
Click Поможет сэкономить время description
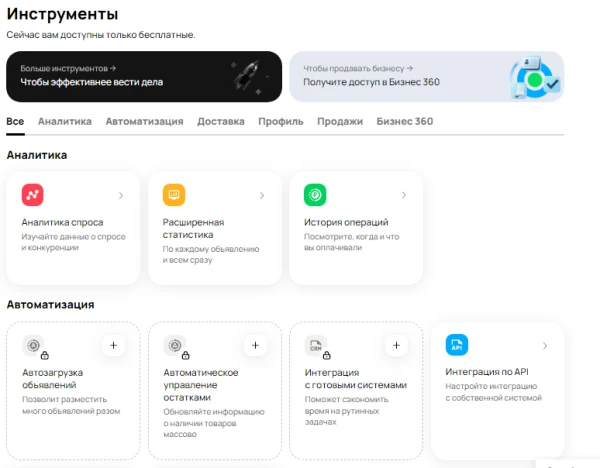346,411
